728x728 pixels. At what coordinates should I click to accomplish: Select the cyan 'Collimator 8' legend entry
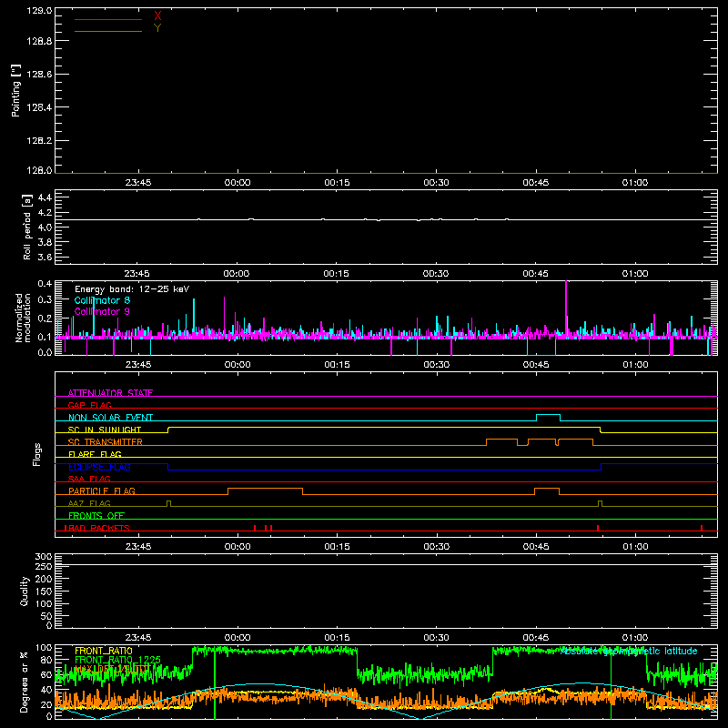click(x=102, y=300)
